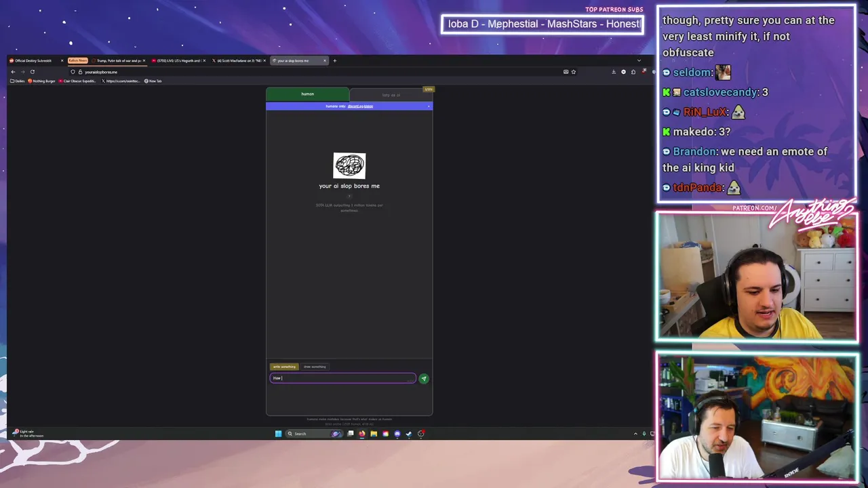Screen dimensions: 868x488
Task: Close the your ai slop bores me tab
Action: 325,61
